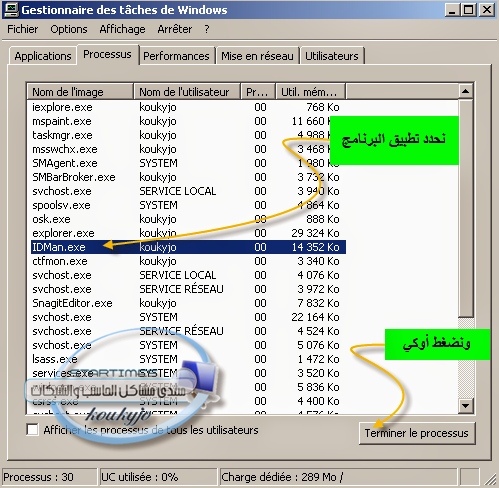The width and height of the screenshot is (499, 488).
Task: Select the SMBarBroker.exe process
Action: pos(74,177)
